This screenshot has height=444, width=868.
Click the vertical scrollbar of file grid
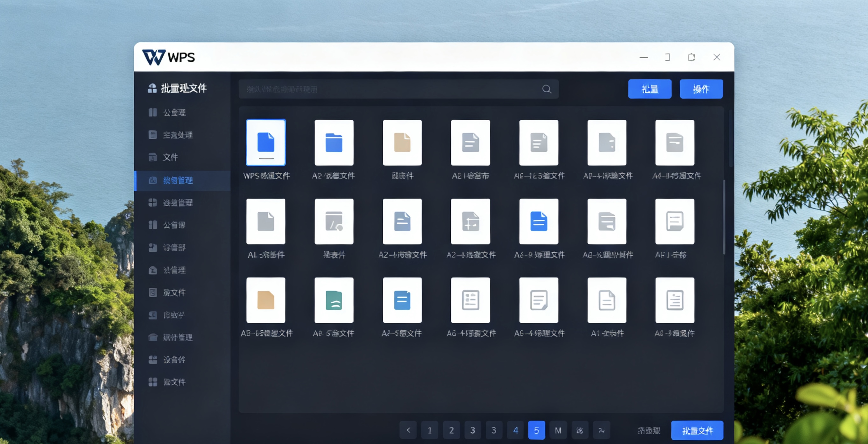click(724, 217)
